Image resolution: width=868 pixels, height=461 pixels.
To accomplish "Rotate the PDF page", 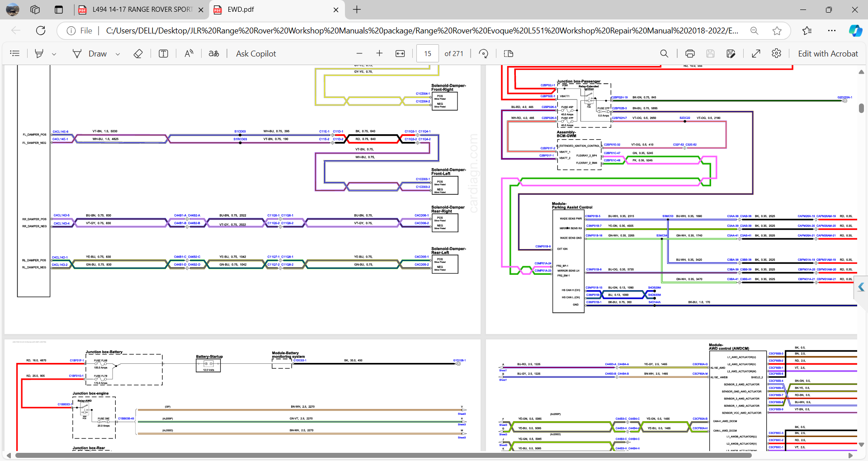I will pyautogui.click(x=483, y=53).
